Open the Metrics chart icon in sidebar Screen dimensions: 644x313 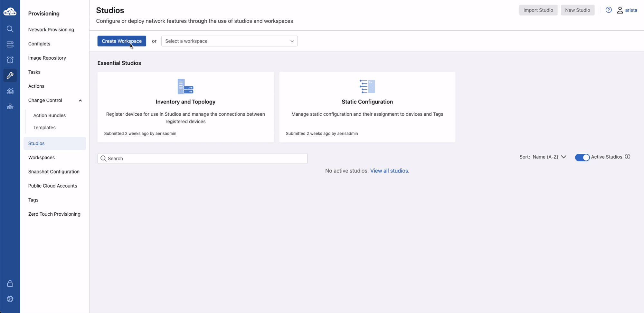tap(10, 91)
